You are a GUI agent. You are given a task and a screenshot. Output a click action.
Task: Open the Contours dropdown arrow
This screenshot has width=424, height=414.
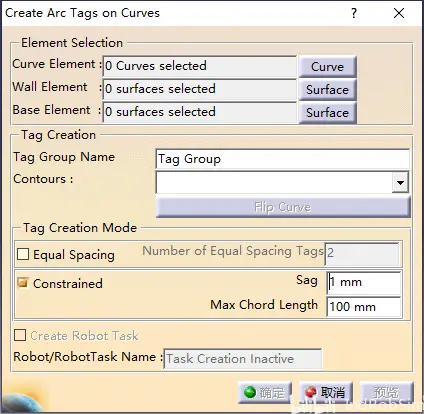click(x=400, y=182)
